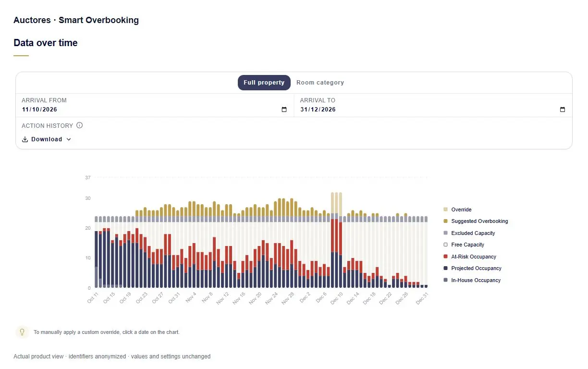Click the Suggested Overbooking legend swatch

(445, 221)
